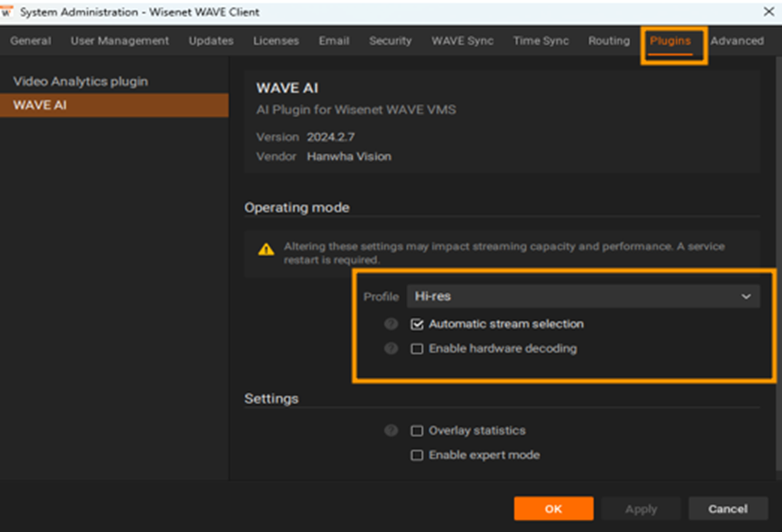Click the WAVE AI plugin title heading

pyautogui.click(x=287, y=88)
